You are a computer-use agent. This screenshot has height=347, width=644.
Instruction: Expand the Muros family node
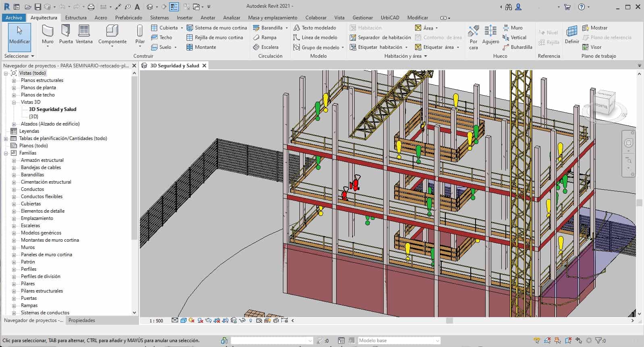[14, 247]
